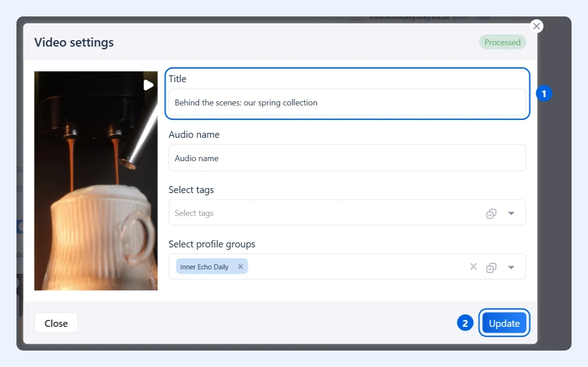Open the Select tags dropdown arrow
This screenshot has height=367, width=588.
click(x=511, y=213)
